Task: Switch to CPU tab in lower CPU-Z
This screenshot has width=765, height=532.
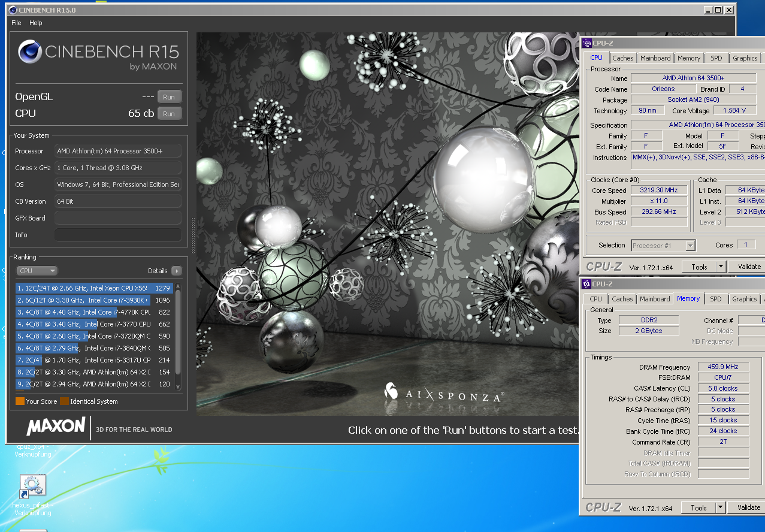Action: (595, 299)
